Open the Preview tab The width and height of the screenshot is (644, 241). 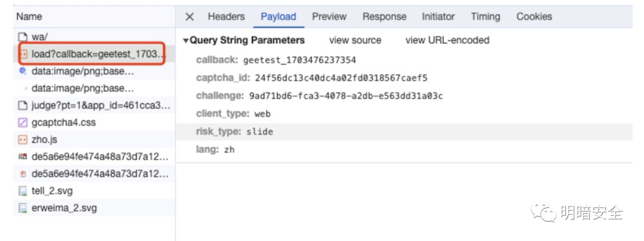pos(329,17)
